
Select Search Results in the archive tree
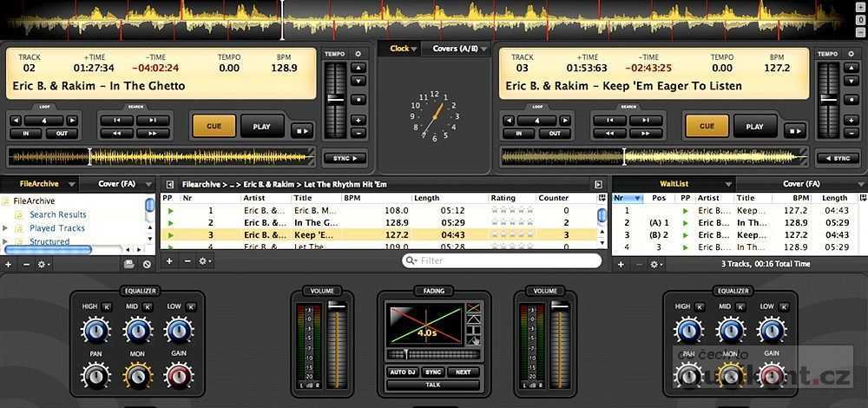pyautogui.click(x=58, y=214)
